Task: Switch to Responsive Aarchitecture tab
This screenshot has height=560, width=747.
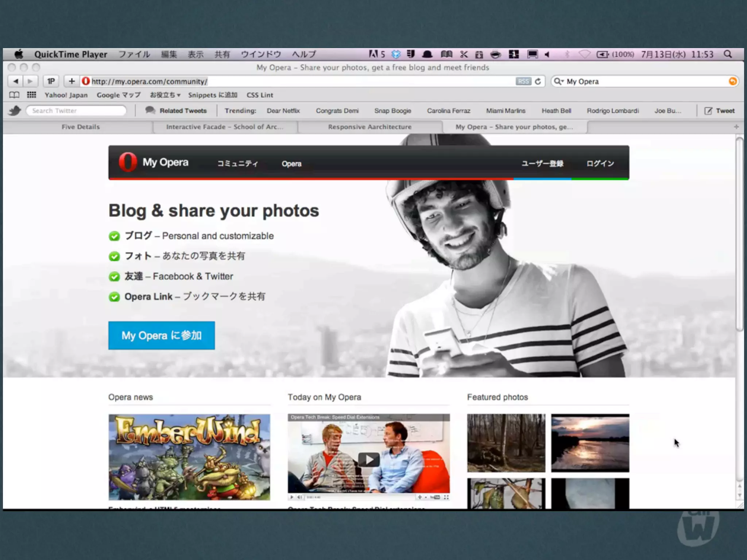Action: pyautogui.click(x=369, y=127)
